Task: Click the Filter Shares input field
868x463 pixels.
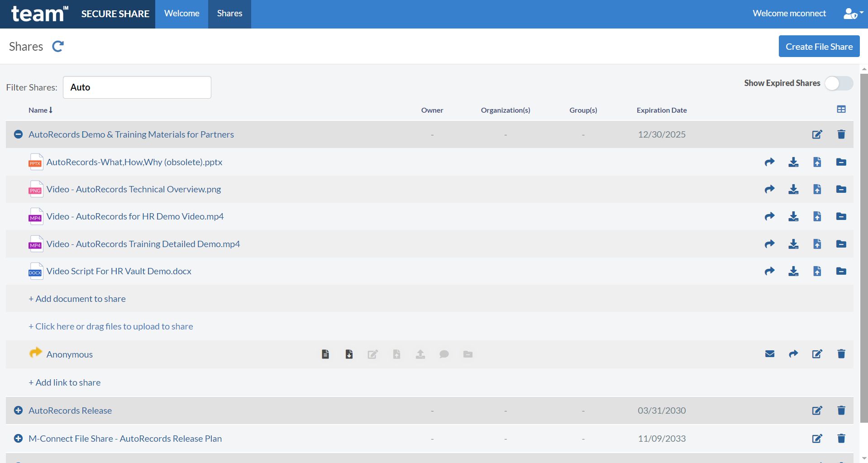Action: coord(137,87)
